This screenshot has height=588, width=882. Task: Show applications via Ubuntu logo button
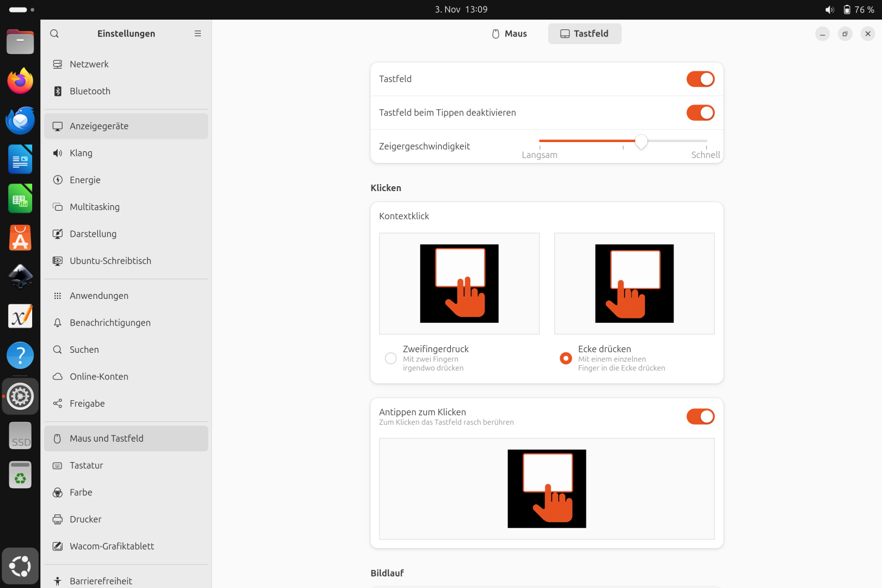click(20, 566)
